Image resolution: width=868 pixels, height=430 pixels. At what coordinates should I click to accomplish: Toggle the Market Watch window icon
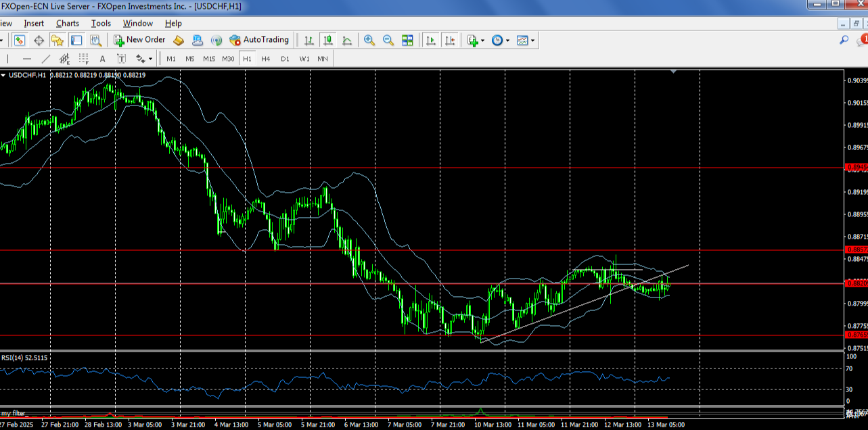click(19, 41)
